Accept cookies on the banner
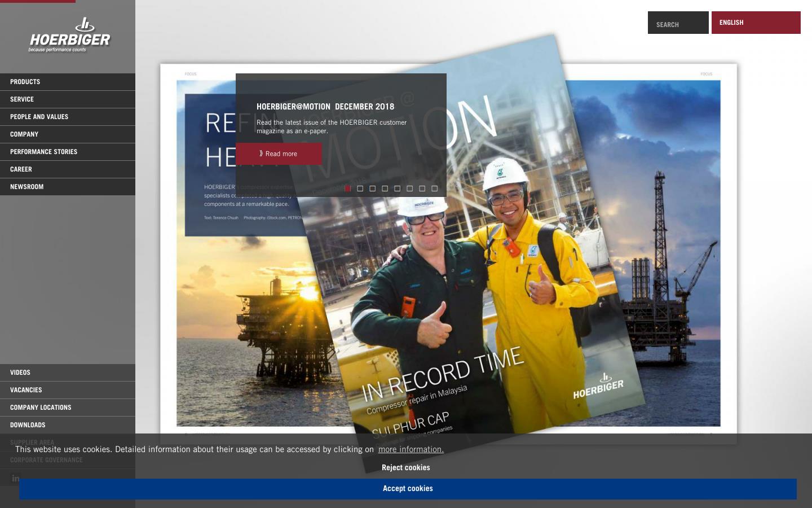Screen dimensions: 812x508 [407, 489]
